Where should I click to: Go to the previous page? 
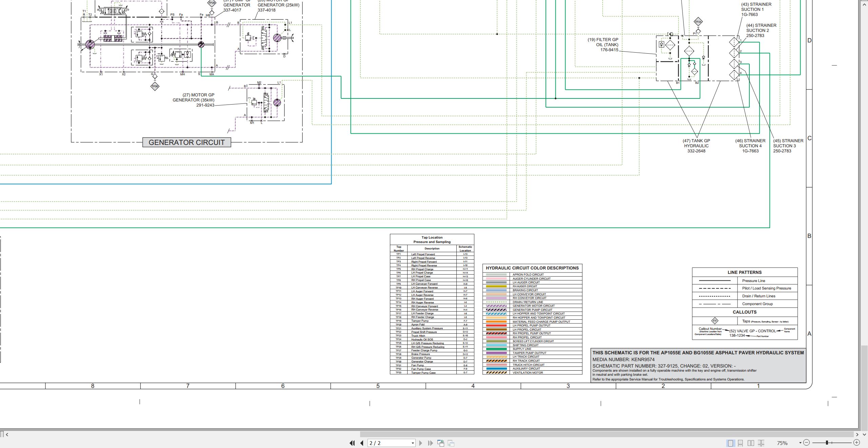pos(362,443)
